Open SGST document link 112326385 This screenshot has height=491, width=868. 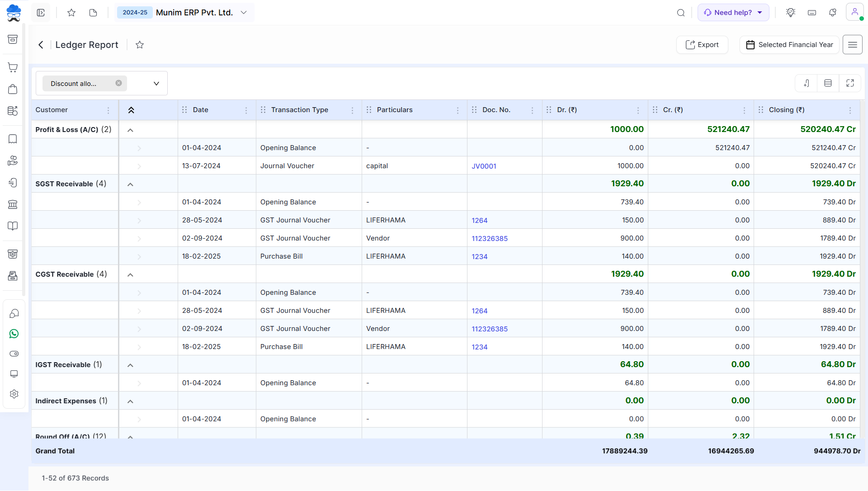click(490, 239)
